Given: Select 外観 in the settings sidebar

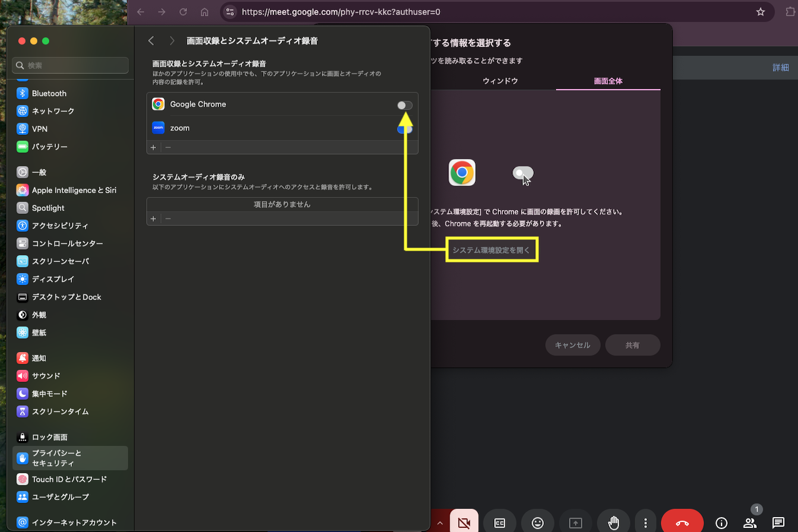Looking at the screenshot, I should click(x=70, y=315).
